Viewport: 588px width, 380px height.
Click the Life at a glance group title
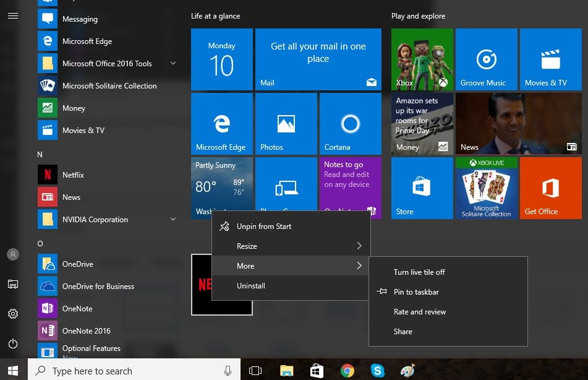(216, 16)
